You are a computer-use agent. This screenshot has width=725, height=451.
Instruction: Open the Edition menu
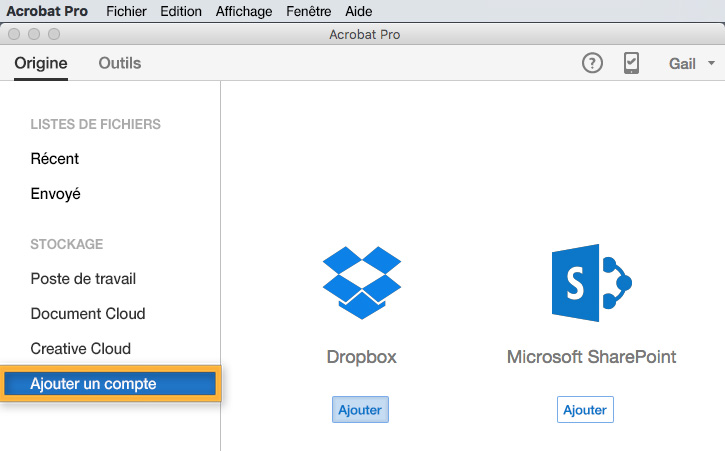pos(181,11)
